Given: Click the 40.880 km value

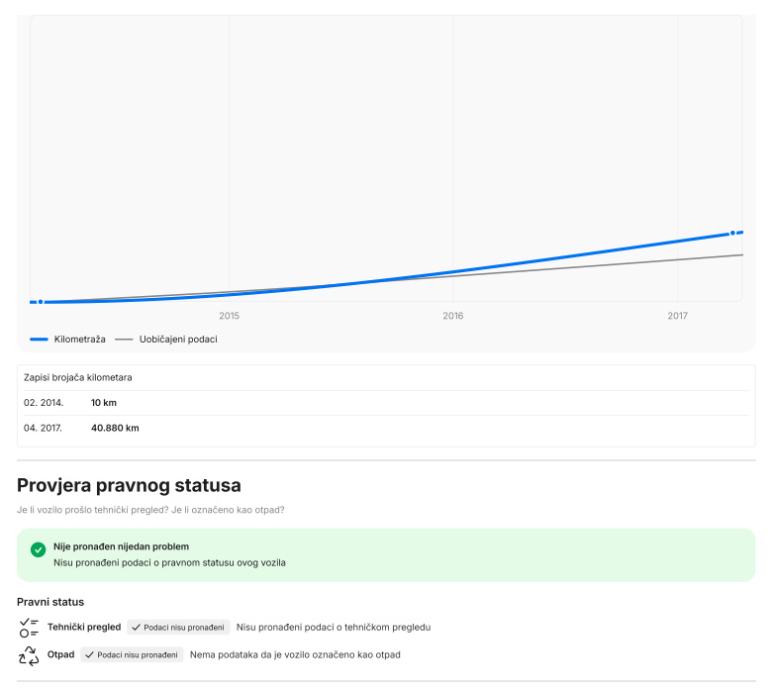Looking at the screenshot, I should [x=108, y=428].
